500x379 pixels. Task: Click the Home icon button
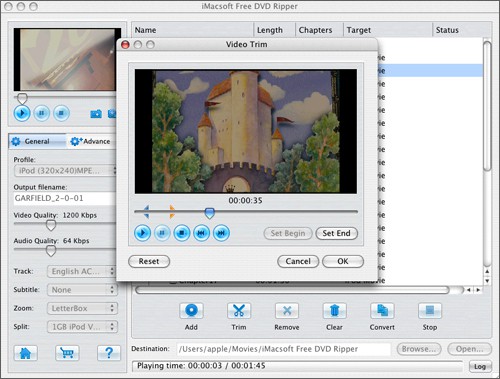[25, 353]
